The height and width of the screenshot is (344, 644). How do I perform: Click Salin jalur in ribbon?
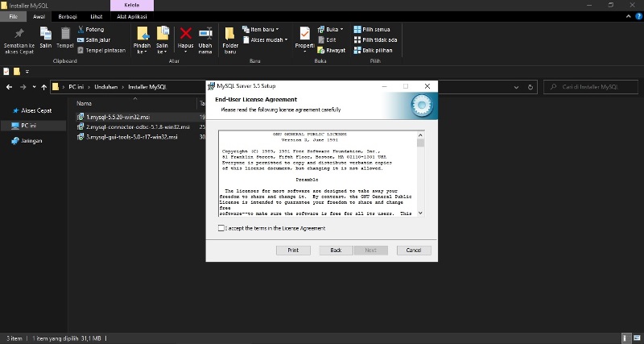[x=93, y=39]
